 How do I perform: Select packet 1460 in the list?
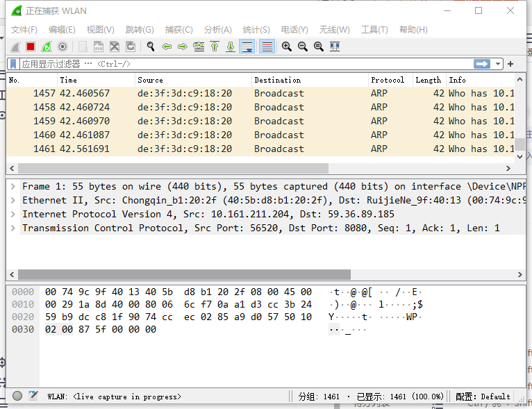tap(260, 135)
